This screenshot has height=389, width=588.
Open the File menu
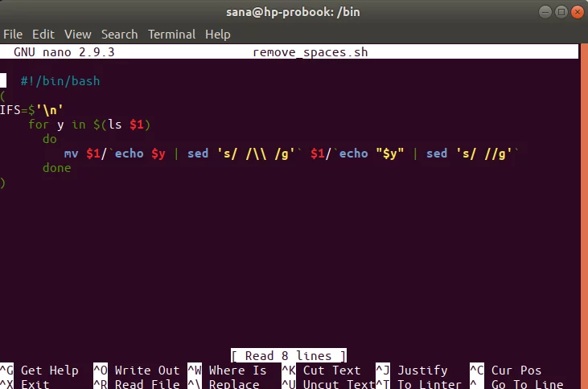coord(13,34)
